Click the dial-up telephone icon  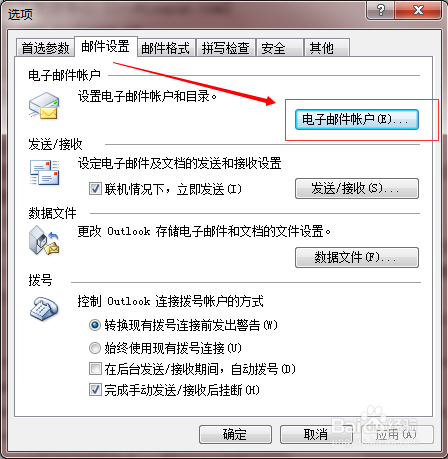[44, 309]
